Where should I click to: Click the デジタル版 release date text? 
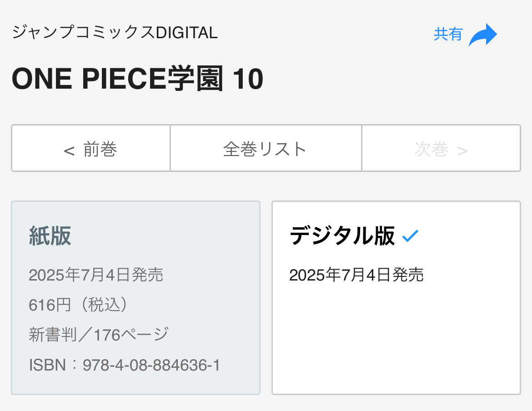pos(356,275)
